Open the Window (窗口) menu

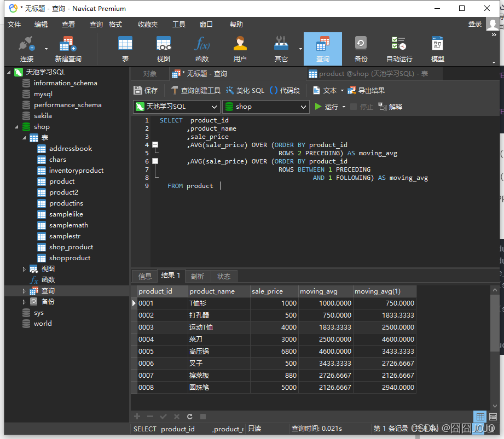coord(206,25)
